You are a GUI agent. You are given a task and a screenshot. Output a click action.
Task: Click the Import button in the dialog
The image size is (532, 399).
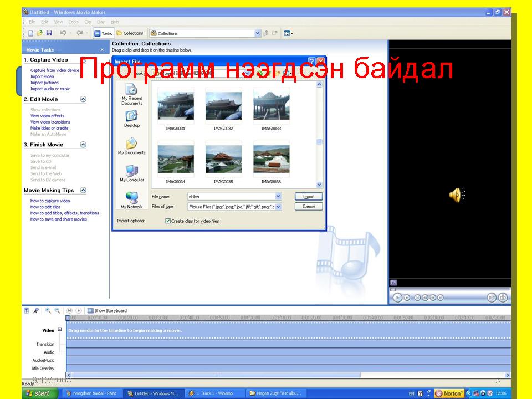point(309,196)
